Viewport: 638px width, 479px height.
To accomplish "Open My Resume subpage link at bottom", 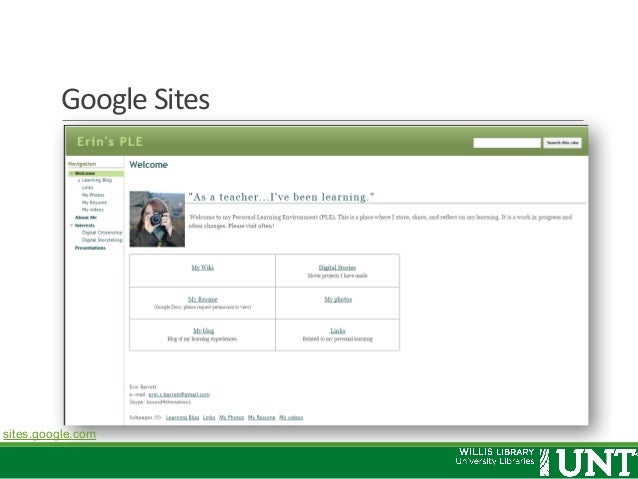I will (262, 418).
